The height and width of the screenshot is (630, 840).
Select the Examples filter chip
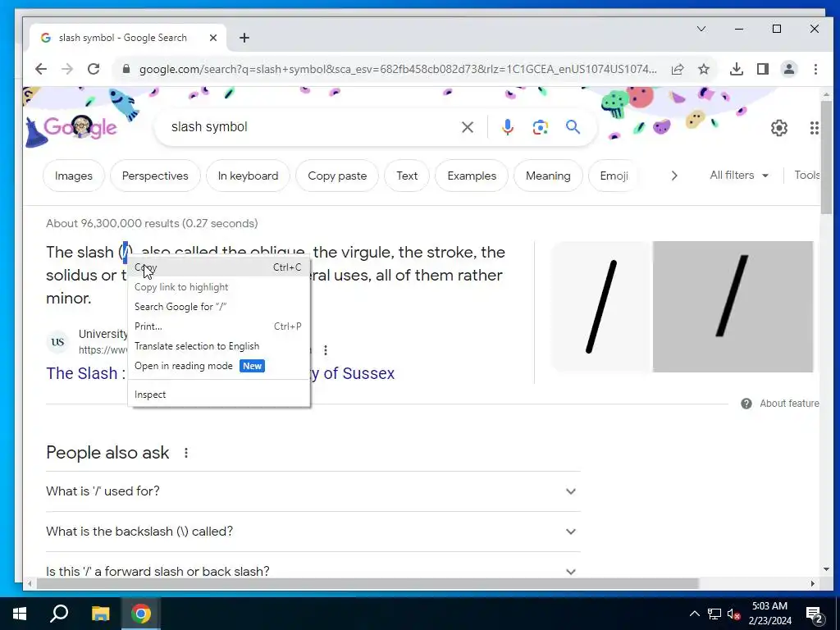coord(472,176)
